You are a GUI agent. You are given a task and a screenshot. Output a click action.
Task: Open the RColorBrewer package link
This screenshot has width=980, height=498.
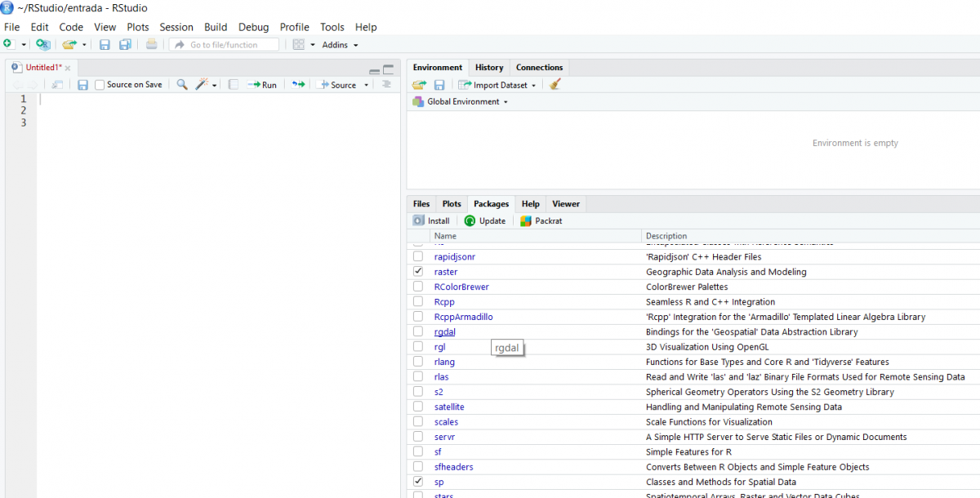tap(461, 287)
